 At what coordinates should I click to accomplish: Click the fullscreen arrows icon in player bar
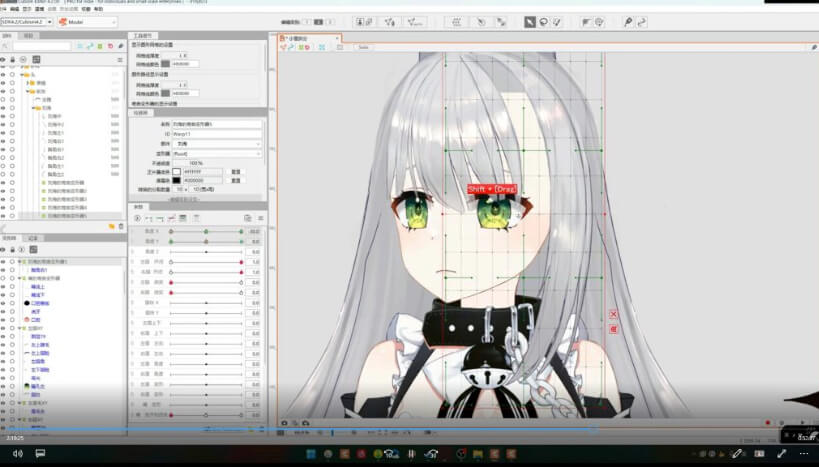pyautogui.click(x=782, y=453)
